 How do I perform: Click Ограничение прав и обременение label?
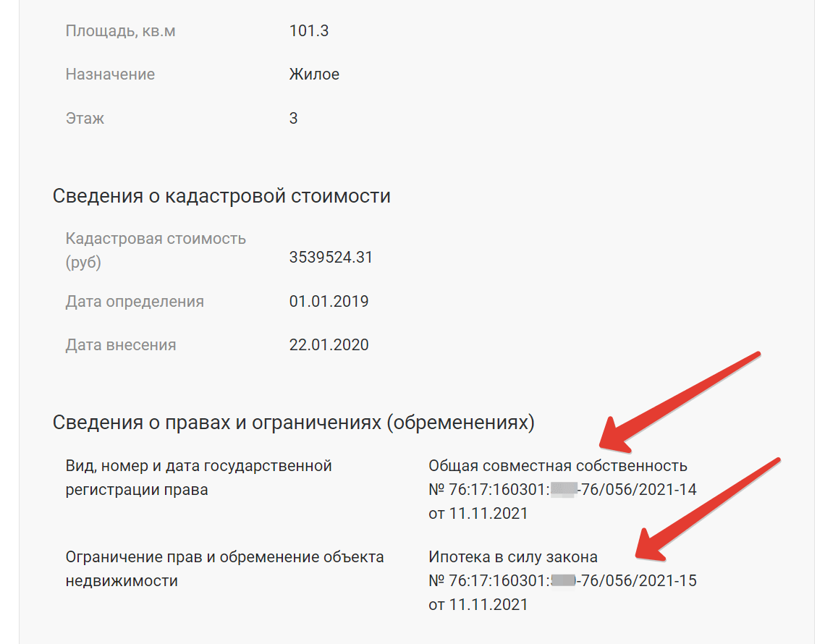click(x=224, y=569)
